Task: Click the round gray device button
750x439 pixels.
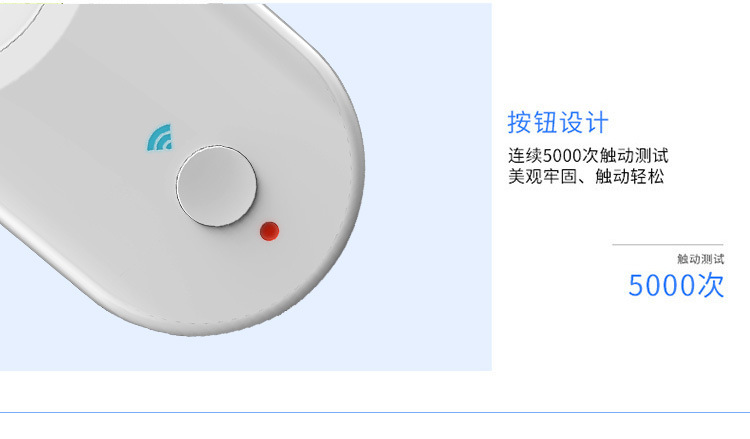Action: (x=216, y=186)
